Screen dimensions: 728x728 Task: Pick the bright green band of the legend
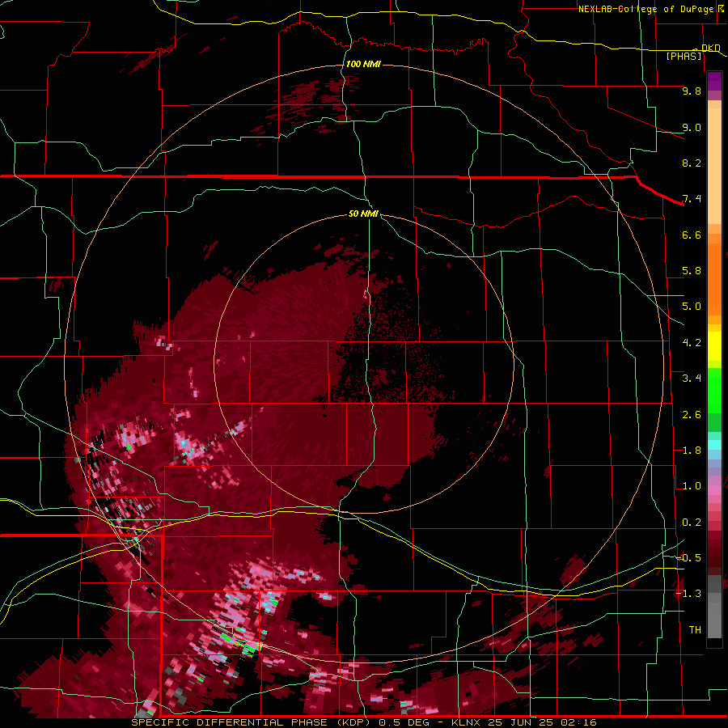pos(714,391)
